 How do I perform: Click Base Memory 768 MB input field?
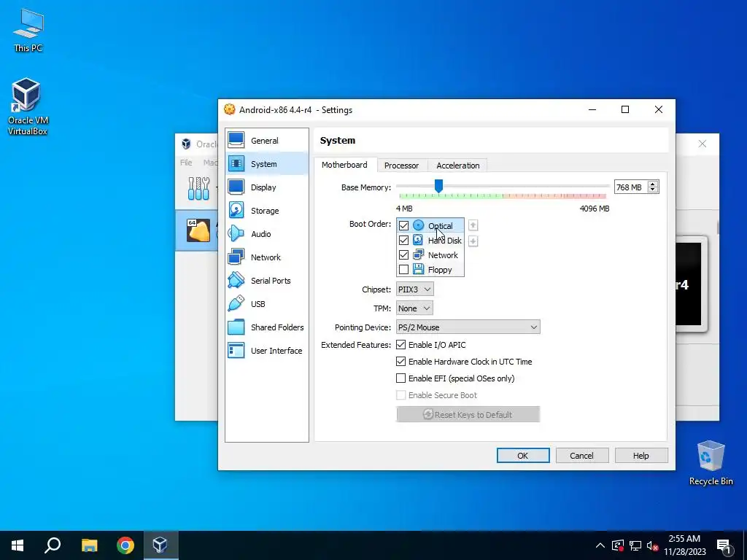coord(631,187)
